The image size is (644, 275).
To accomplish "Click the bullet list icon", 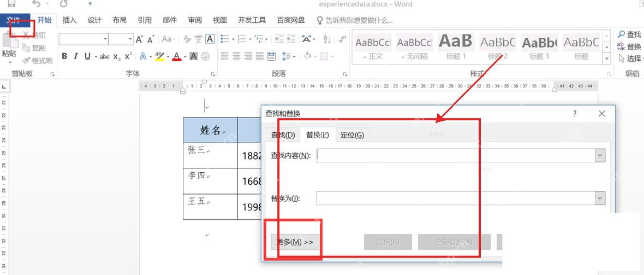I will (225, 39).
